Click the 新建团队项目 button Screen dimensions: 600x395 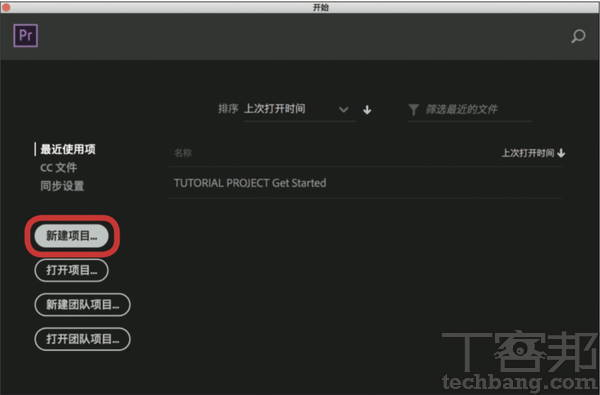click(x=83, y=305)
